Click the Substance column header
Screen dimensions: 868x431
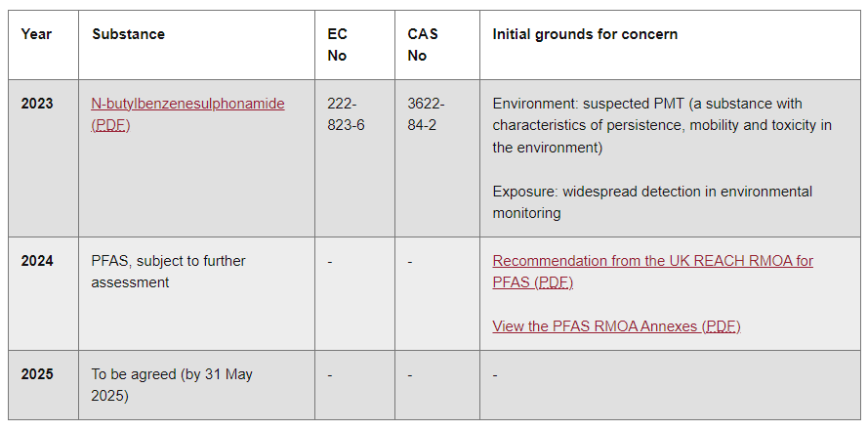coord(128,34)
